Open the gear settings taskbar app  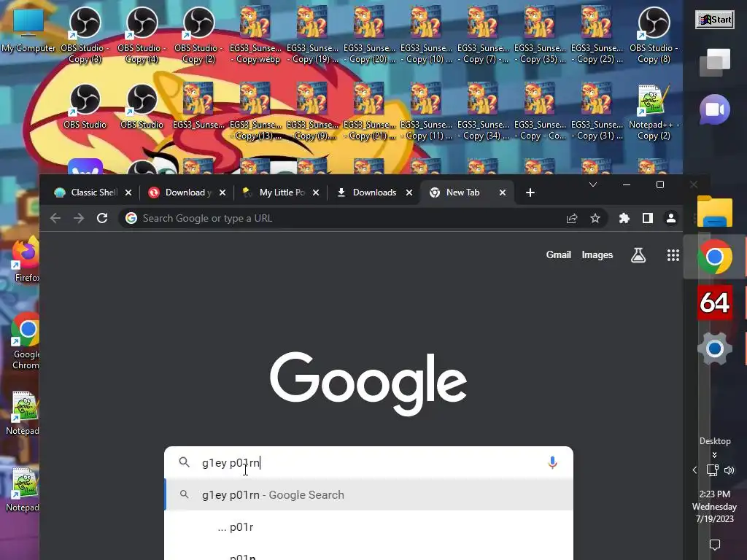click(x=715, y=349)
